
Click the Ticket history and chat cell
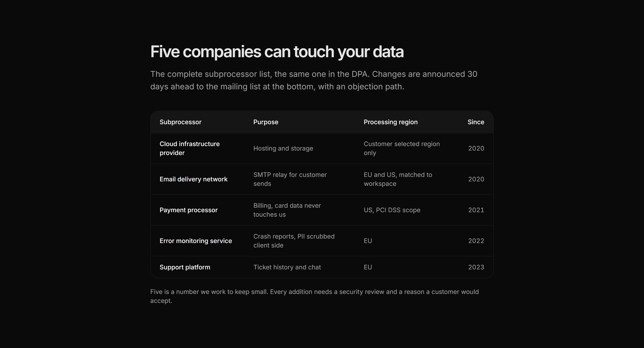[x=287, y=267]
